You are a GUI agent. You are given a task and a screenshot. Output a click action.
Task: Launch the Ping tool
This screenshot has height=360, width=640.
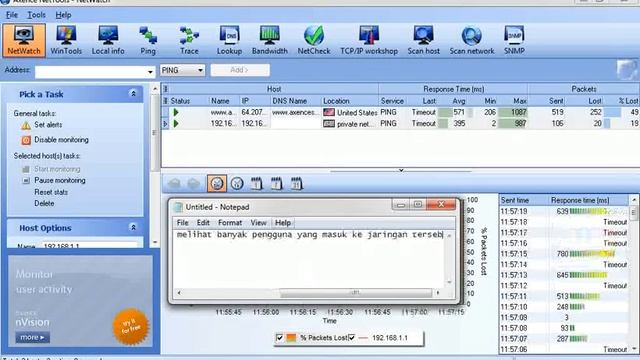[x=148, y=40]
